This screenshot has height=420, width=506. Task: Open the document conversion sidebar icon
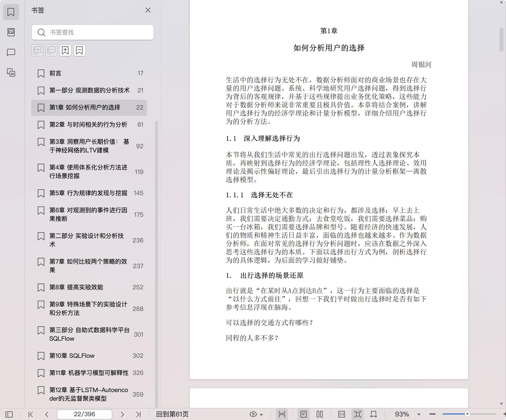pyautogui.click(x=11, y=73)
